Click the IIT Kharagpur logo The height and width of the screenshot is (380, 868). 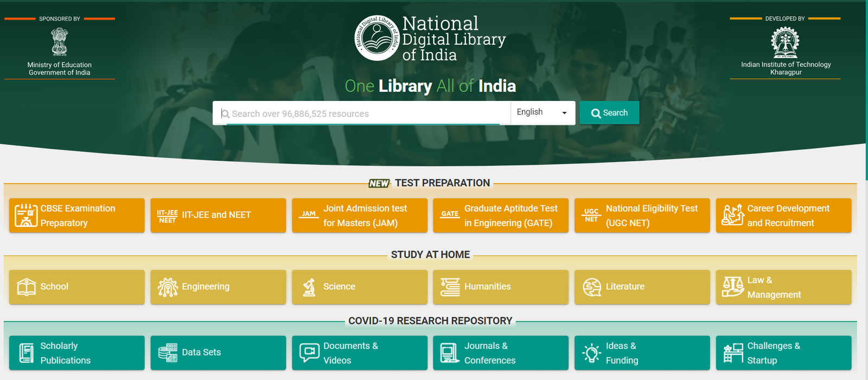point(785,42)
